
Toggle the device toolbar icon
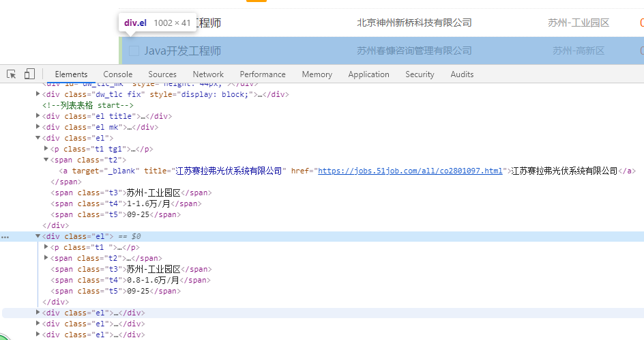tap(29, 74)
